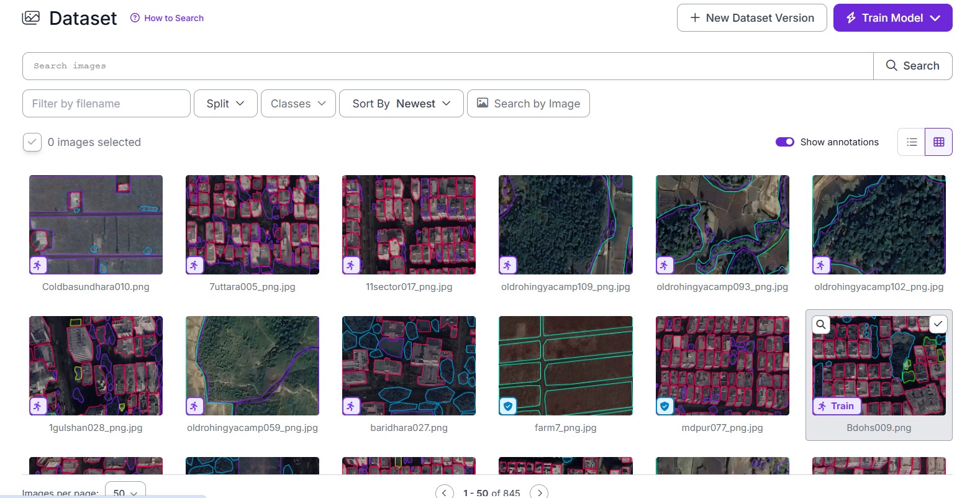Viewport: 980px width, 498px height.
Task: Click the shield badge on mdpur077_png.jpg
Action: (x=665, y=406)
